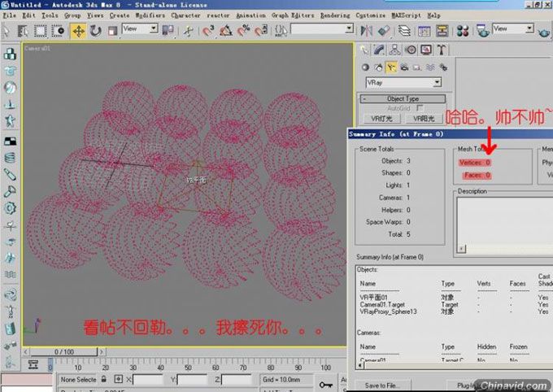Open the Align tool
553x392 pixels.
384,31
